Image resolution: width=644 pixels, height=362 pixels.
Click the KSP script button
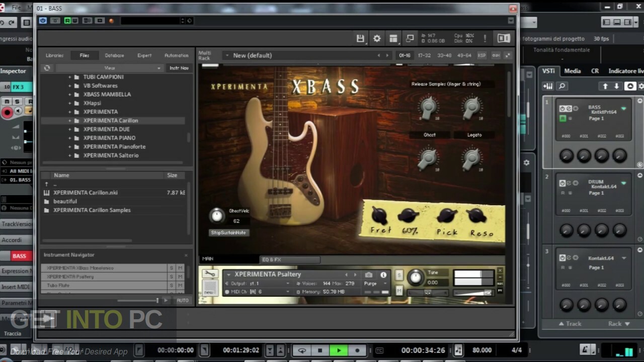(x=481, y=55)
